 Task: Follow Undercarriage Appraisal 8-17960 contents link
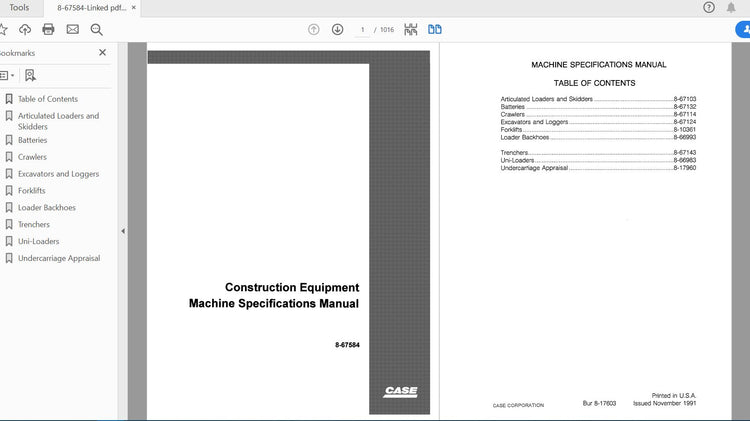click(x=598, y=168)
